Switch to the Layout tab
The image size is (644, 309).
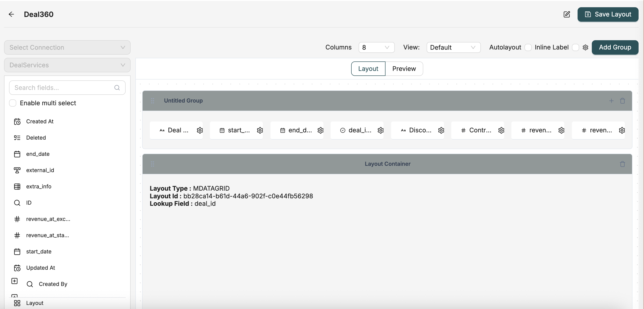click(368, 69)
